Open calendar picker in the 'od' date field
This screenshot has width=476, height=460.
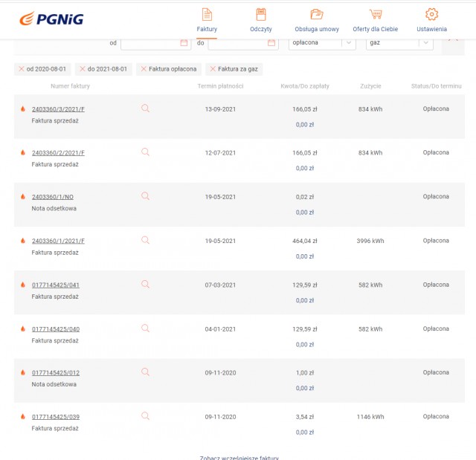[184, 43]
